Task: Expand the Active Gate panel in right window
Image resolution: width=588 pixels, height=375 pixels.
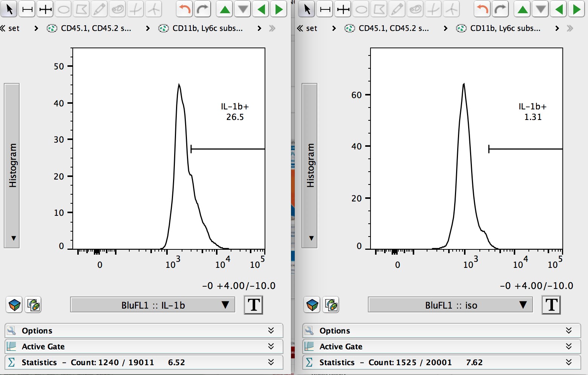Action: pyautogui.click(x=441, y=346)
